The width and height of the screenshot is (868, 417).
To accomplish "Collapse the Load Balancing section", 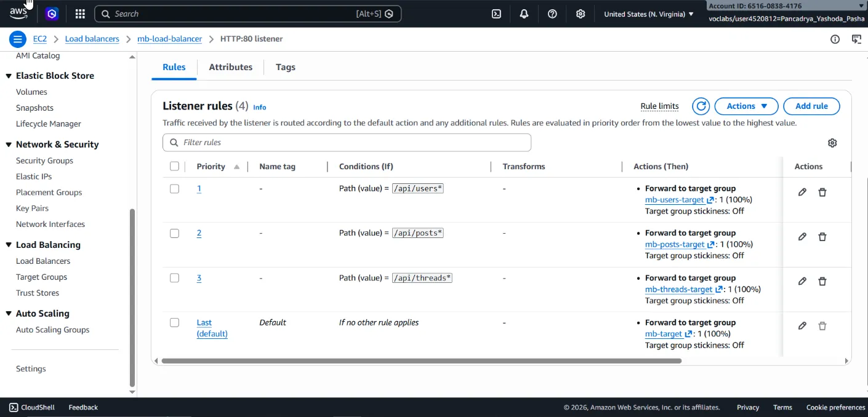I will [x=9, y=245].
